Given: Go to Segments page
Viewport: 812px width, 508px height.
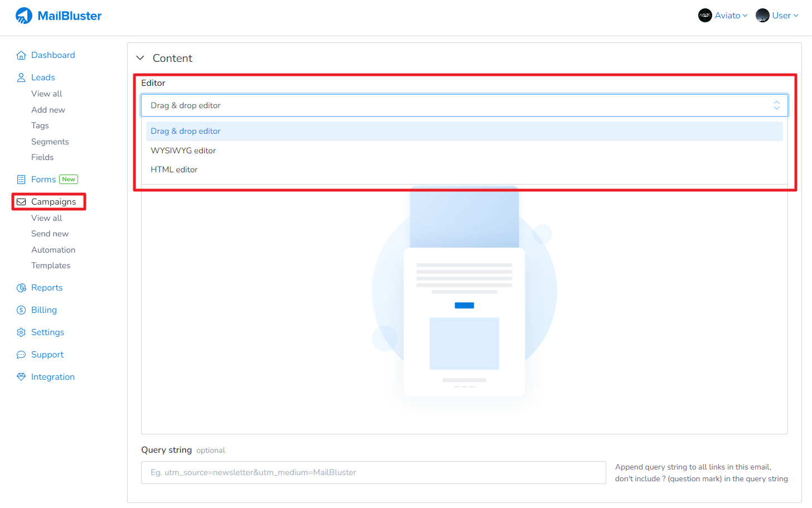Looking at the screenshot, I should point(50,142).
